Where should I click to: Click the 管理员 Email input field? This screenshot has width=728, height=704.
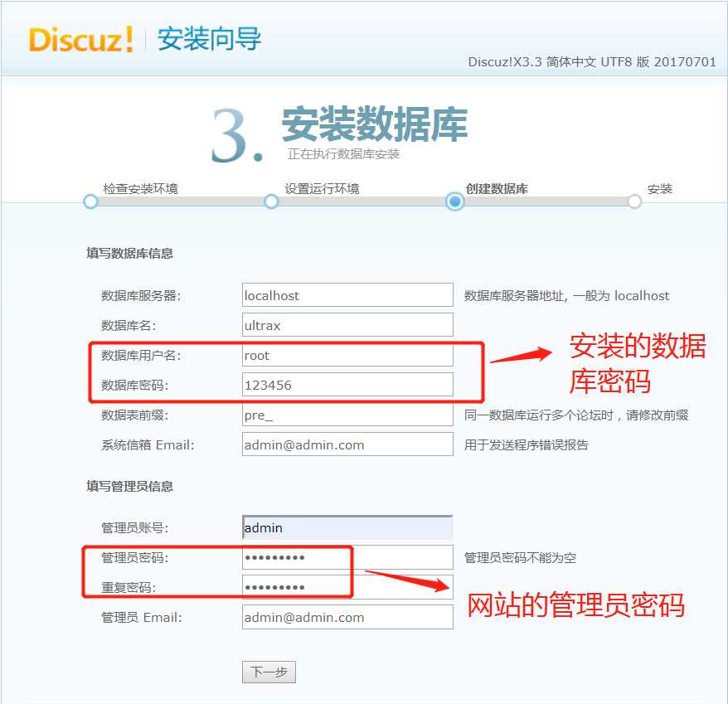(x=347, y=617)
